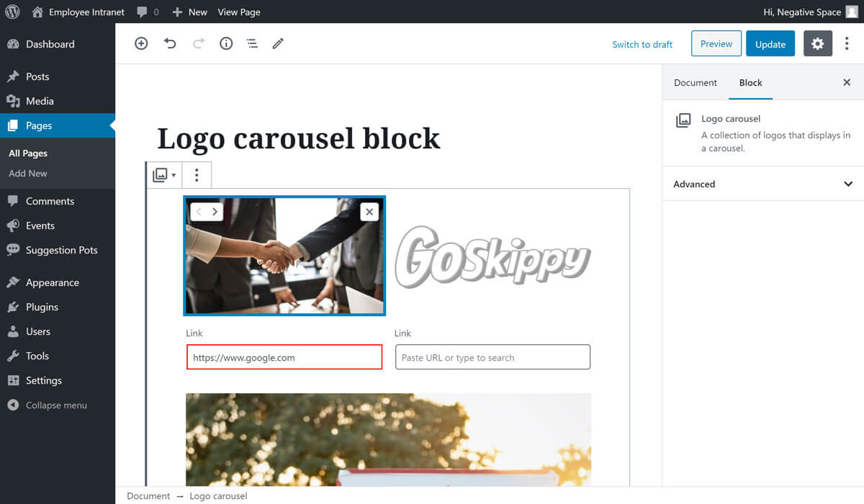Open block's more options menu
The height and width of the screenshot is (504, 864).
coord(197,175)
